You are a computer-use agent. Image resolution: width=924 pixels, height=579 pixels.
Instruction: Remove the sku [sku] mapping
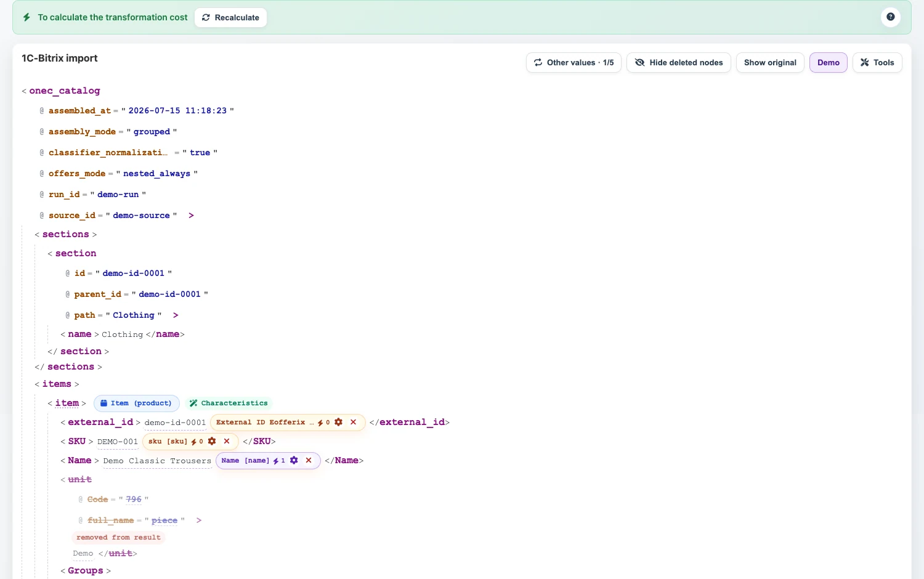point(227,441)
